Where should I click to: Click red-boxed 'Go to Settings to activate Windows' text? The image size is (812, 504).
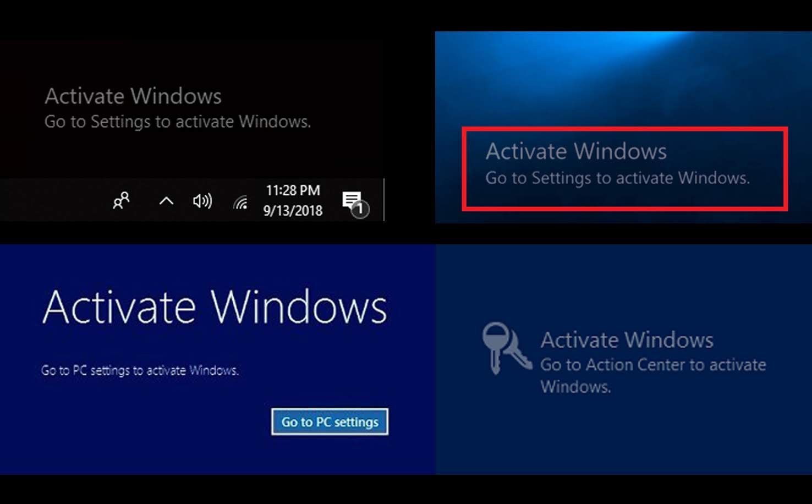pos(618,178)
